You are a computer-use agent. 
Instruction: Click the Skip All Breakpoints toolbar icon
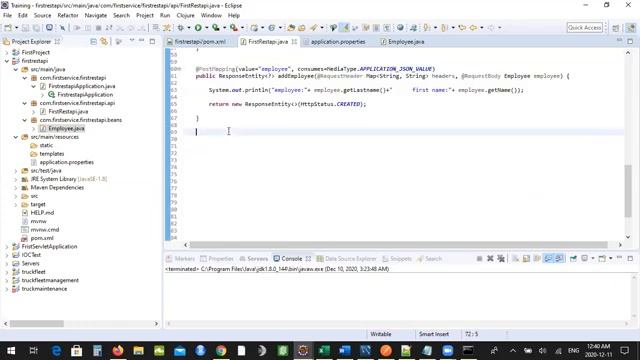coord(62,28)
